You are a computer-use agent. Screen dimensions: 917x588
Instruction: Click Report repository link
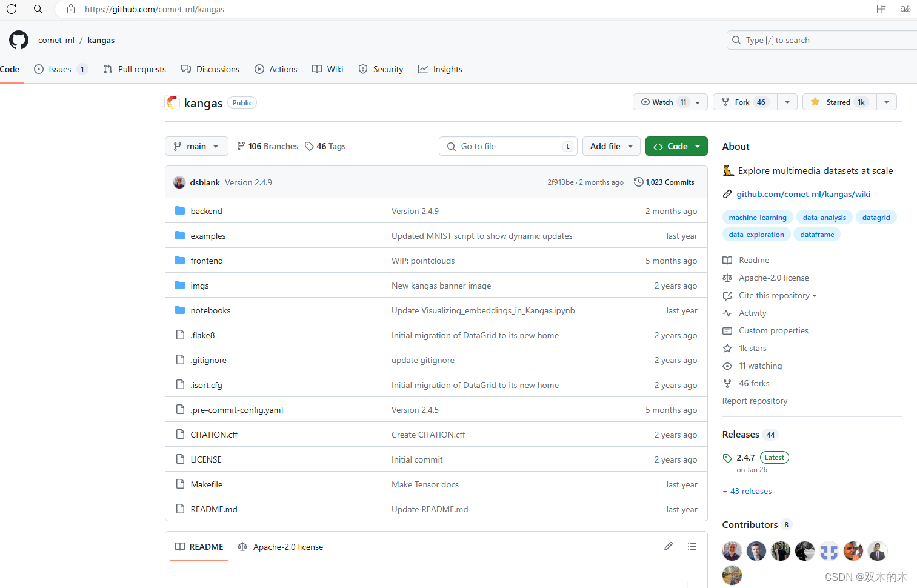point(755,401)
